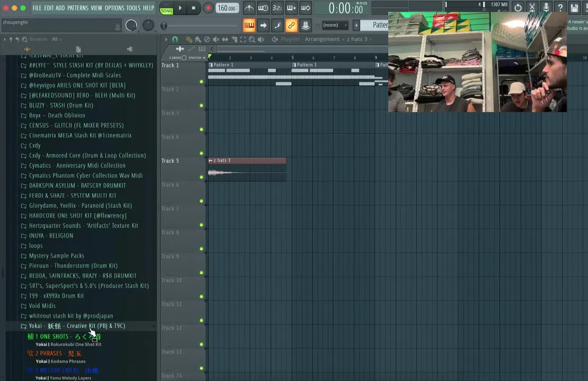Click the master volume knob

tap(131, 25)
